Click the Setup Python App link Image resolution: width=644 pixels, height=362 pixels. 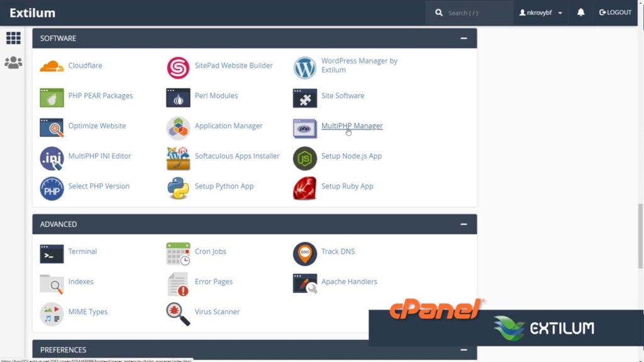[224, 186]
